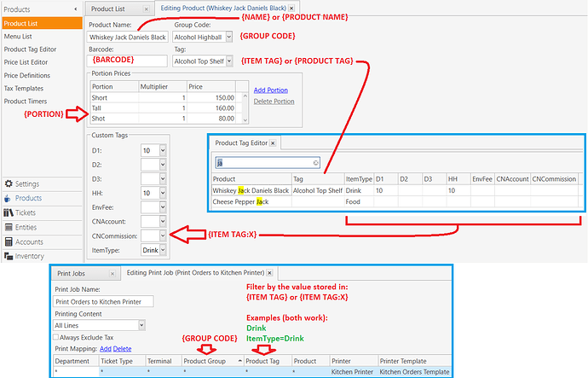This screenshot has height=378, width=588.
Task: Expand the HH custom tag dropdown
Action: pos(163,193)
